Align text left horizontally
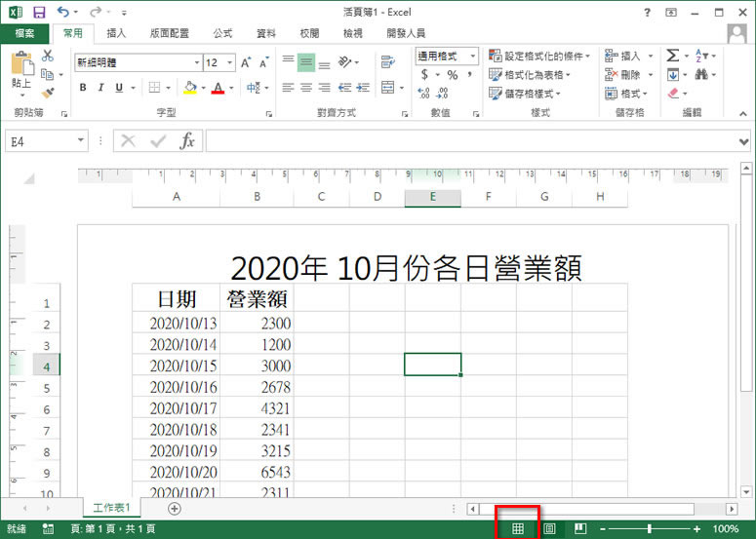 pos(288,87)
